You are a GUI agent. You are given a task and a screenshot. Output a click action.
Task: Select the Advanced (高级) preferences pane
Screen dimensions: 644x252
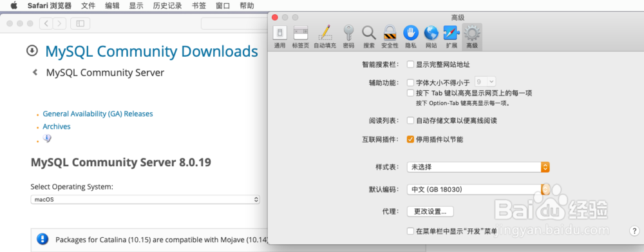click(472, 37)
